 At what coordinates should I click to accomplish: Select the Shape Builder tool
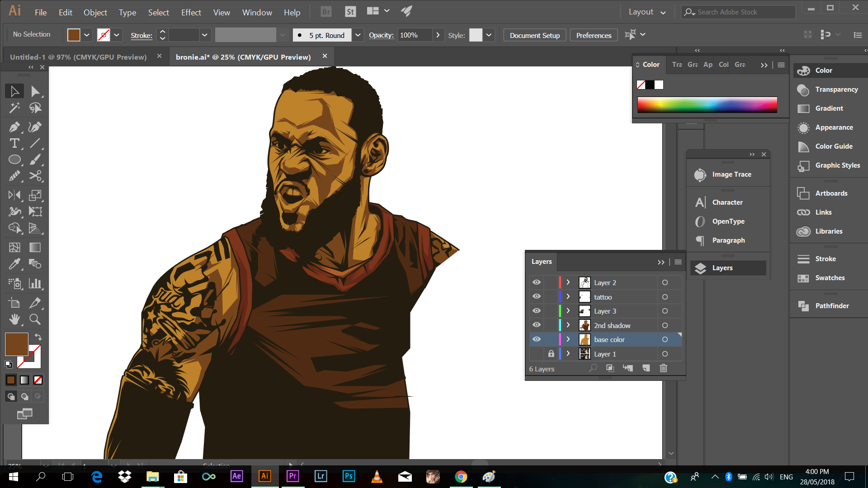[14, 228]
